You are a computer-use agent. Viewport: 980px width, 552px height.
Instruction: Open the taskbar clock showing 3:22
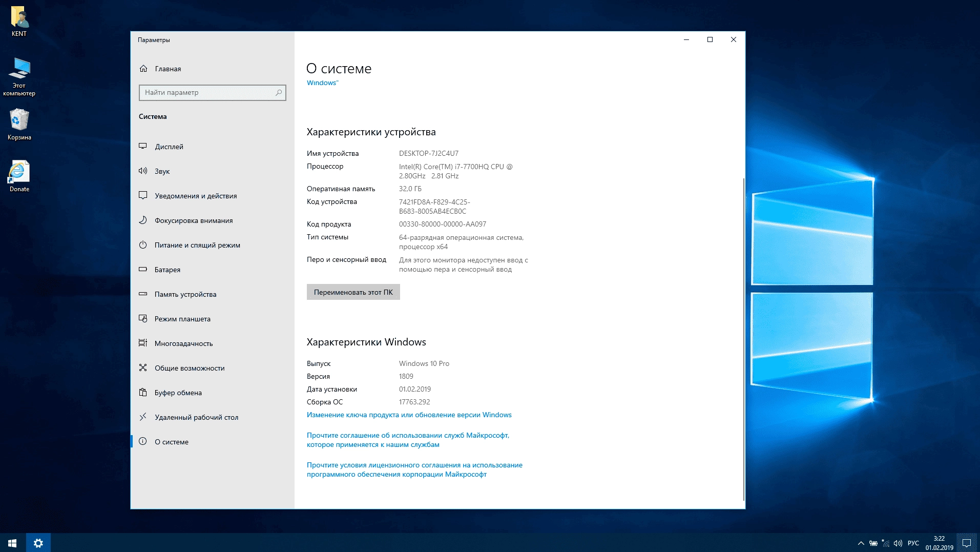pos(939,543)
